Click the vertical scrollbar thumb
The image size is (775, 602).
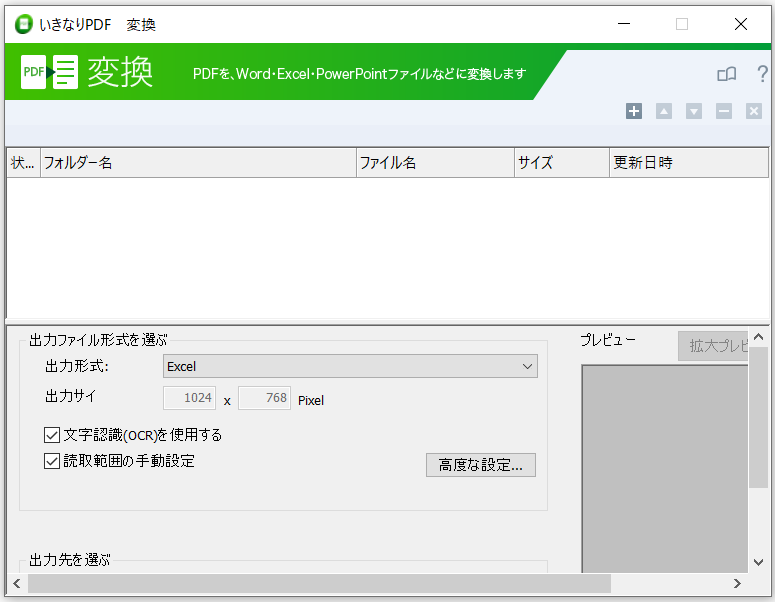758,418
